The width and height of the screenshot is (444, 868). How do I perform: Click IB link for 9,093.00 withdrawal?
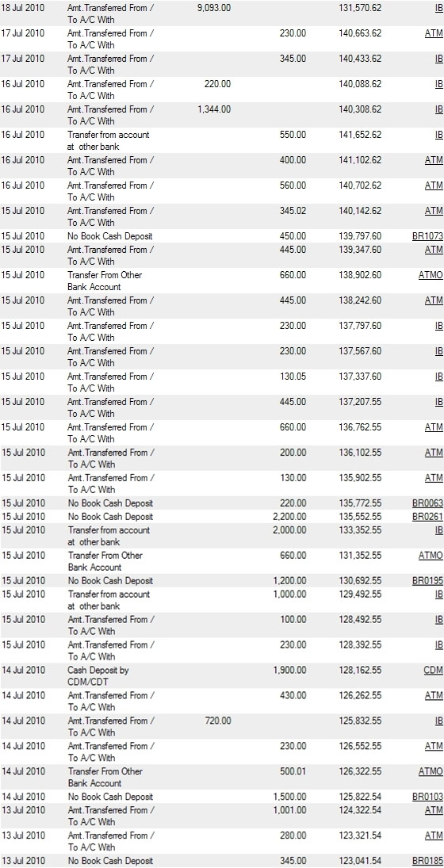coord(439,8)
